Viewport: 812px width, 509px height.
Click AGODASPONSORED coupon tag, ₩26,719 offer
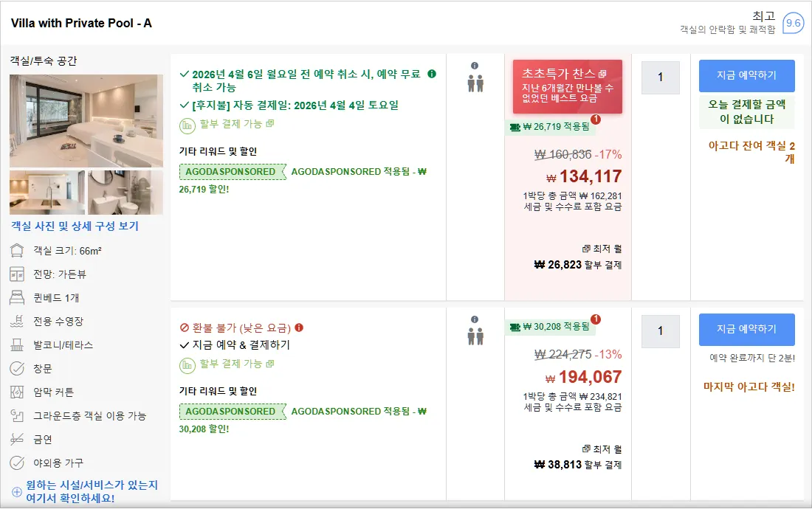point(233,172)
